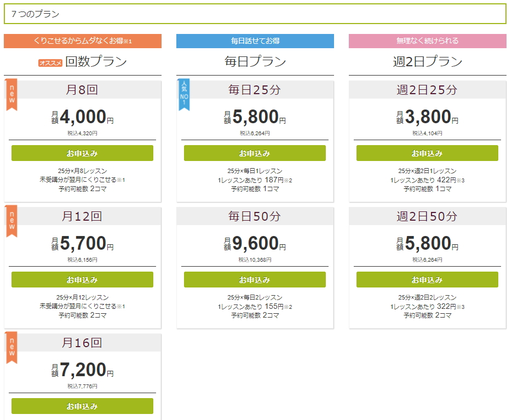Click the 週2日プラン heading
Viewport: 512px width, 420px height.
[x=428, y=61]
